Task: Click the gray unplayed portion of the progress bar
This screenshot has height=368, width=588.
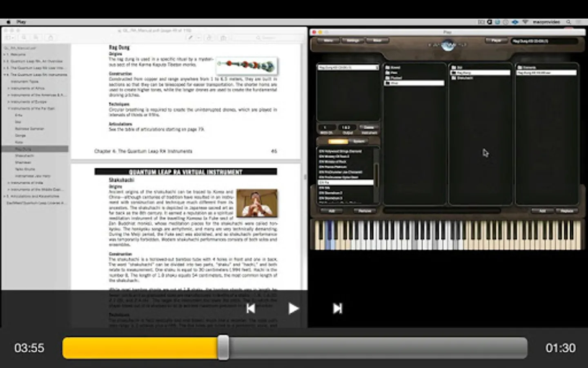Action: pos(378,348)
